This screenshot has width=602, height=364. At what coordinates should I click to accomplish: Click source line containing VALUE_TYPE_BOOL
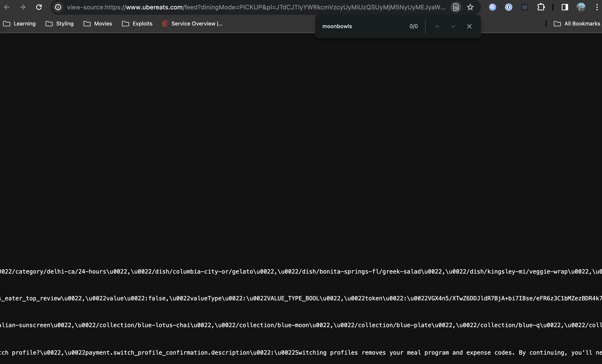(301, 298)
